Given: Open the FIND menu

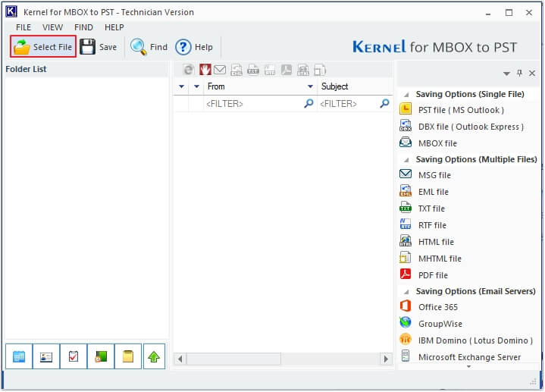Looking at the screenshot, I should tap(83, 27).
